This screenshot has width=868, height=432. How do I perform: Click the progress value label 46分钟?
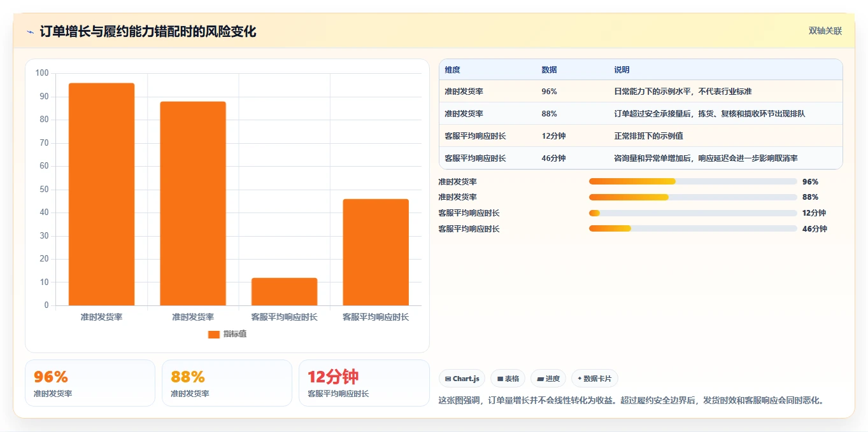click(x=815, y=228)
